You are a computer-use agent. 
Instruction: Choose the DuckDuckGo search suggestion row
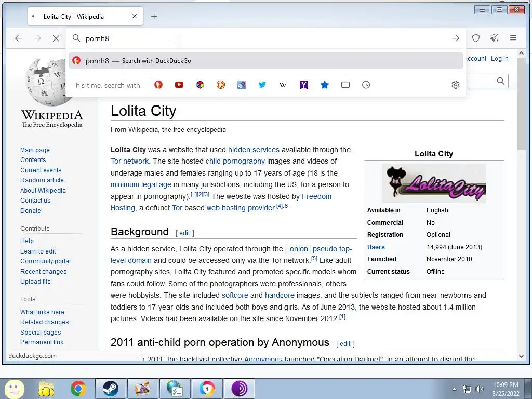click(x=265, y=61)
